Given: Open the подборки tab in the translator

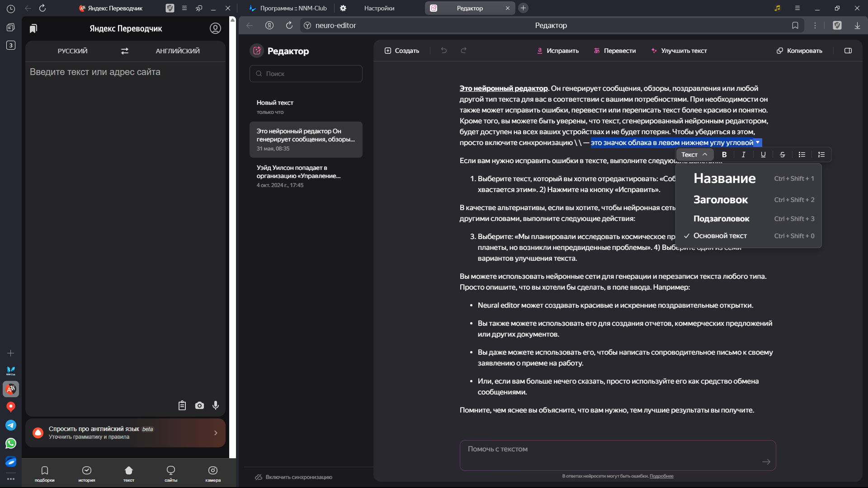Looking at the screenshot, I should tap(45, 474).
